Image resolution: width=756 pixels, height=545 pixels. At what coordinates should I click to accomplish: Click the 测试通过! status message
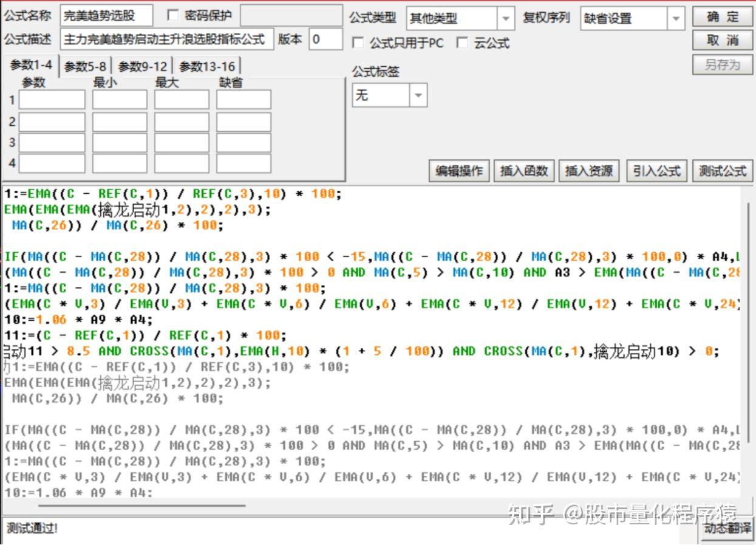point(32,528)
